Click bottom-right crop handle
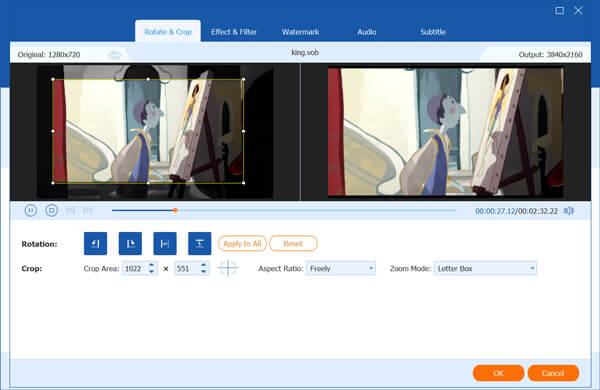600x390 pixels. [x=244, y=183]
